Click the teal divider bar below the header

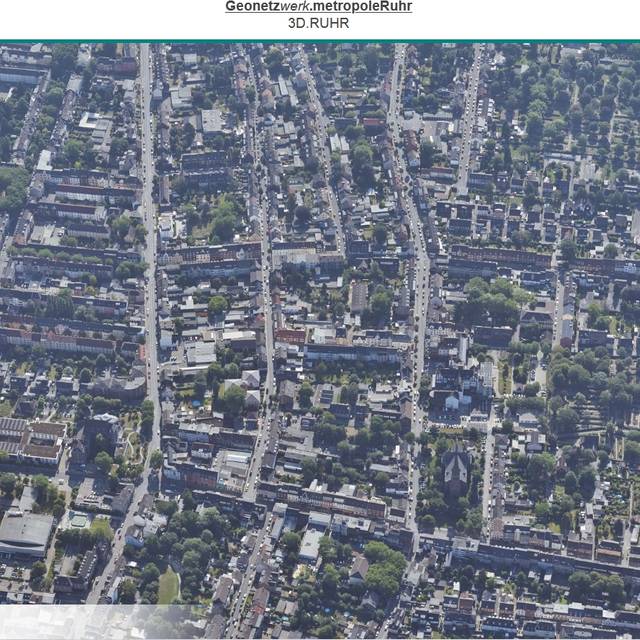[320, 41]
